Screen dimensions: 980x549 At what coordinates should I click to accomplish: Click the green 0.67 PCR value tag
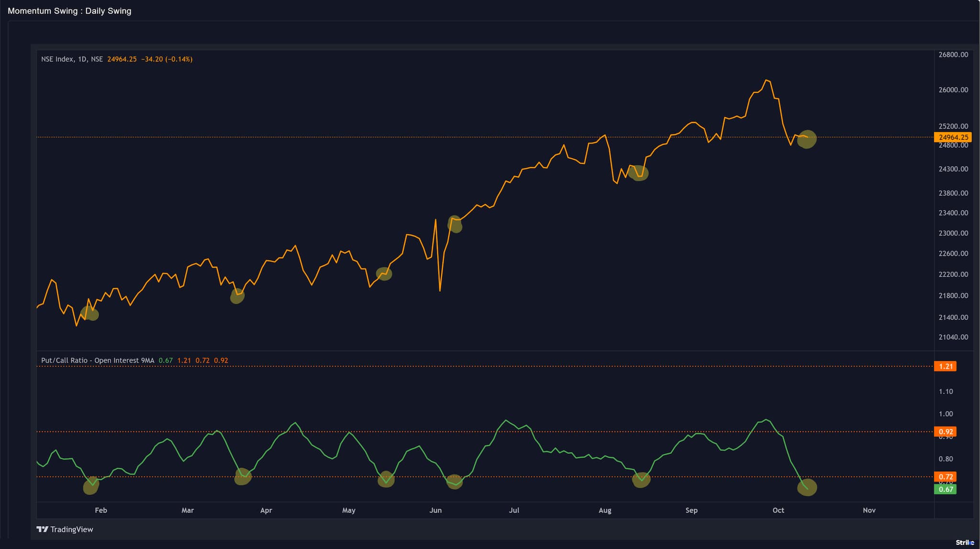(x=945, y=489)
